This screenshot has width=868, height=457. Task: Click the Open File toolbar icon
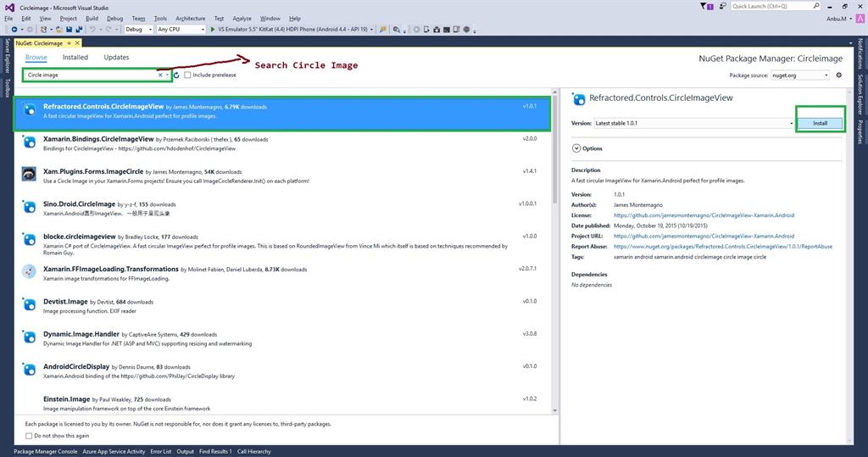click(58, 30)
